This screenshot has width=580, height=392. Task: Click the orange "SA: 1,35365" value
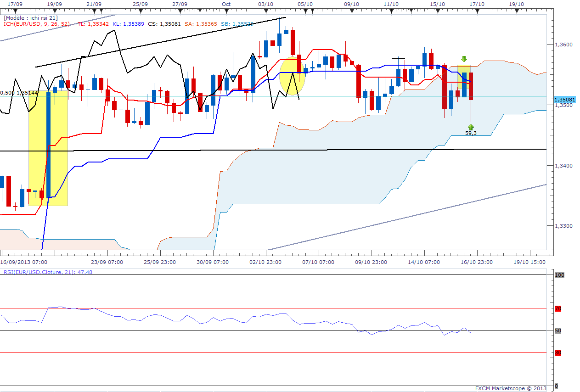click(x=200, y=24)
